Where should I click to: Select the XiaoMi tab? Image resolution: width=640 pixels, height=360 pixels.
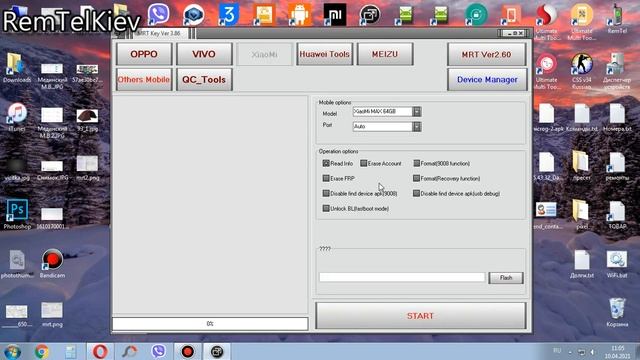(264, 54)
